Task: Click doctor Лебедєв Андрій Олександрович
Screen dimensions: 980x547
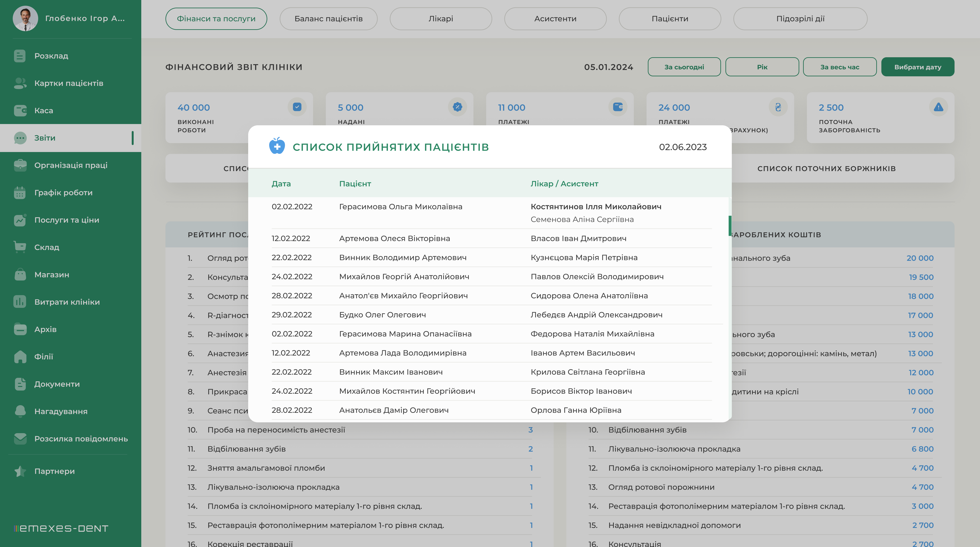Action: [x=596, y=315]
